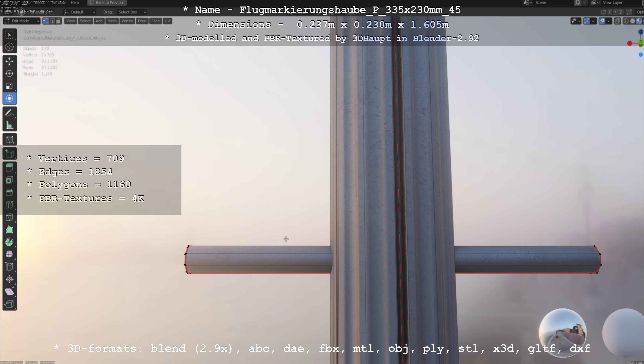This screenshot has height=364, width=644.
Task: Select the Spin tool icon
Action: [x=9, y=242]
